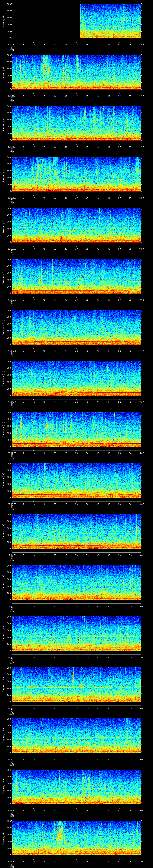Click the '22:06:00' start time label
This screenshot has width=153, height=868.
click(x=12, y=147)
